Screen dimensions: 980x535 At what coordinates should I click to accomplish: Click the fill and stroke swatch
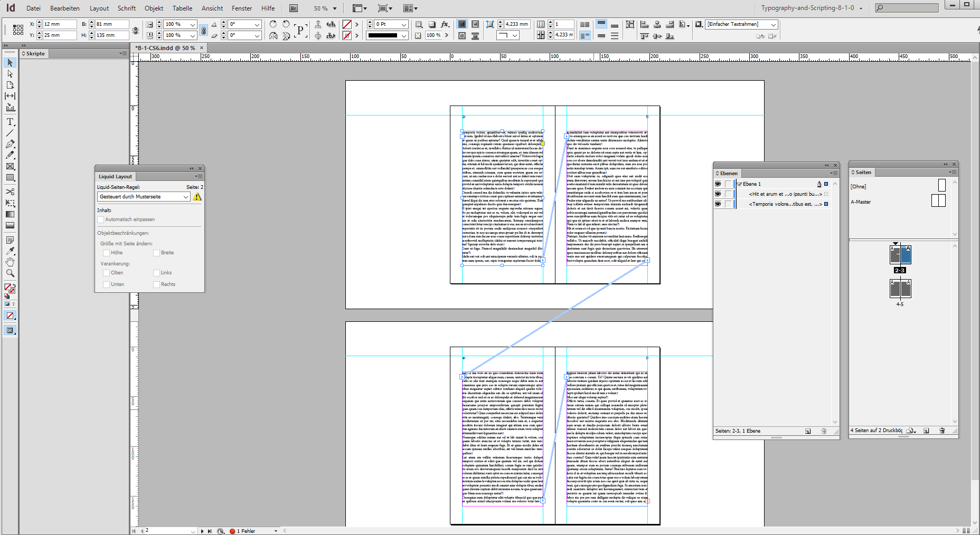click(10, 288)
